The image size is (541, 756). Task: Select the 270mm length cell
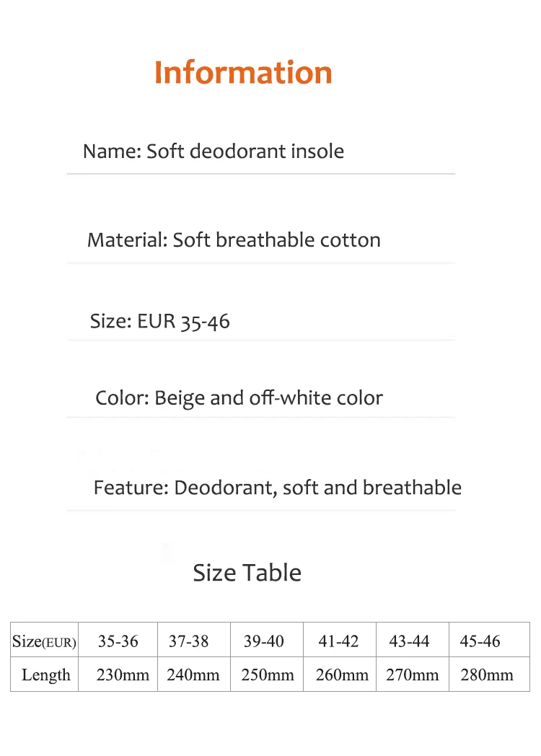[x=413, y=675]
